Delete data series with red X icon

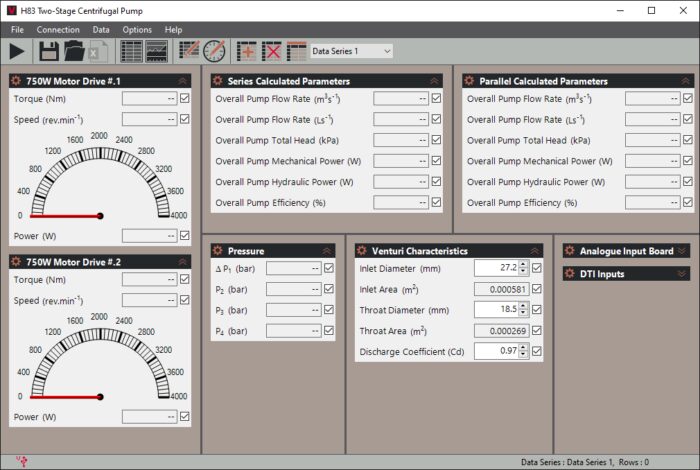coord(271,51)
